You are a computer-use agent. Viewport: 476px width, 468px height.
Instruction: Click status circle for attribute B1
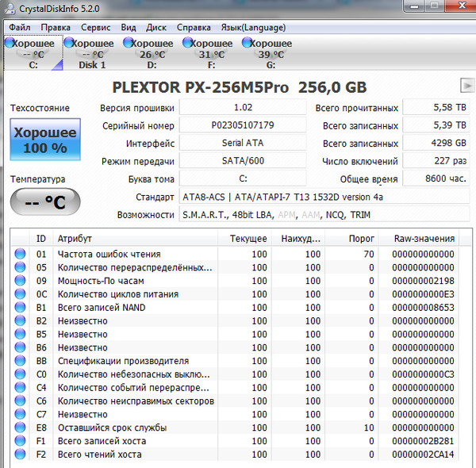point(20,307)
